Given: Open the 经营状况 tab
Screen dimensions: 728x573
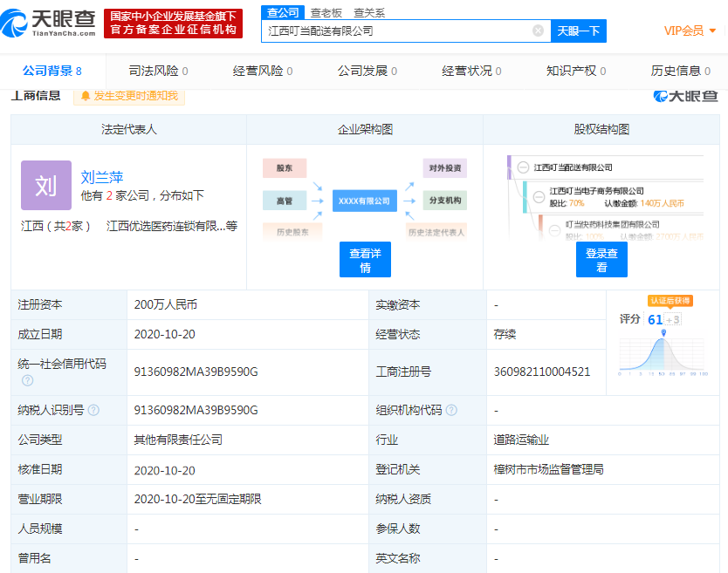Looking at the screenshot, I should click(x=471, y=71).
